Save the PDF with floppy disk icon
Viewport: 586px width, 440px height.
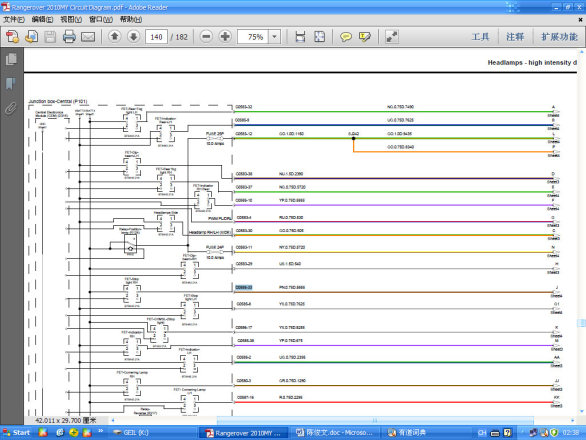tap(50, 37)
